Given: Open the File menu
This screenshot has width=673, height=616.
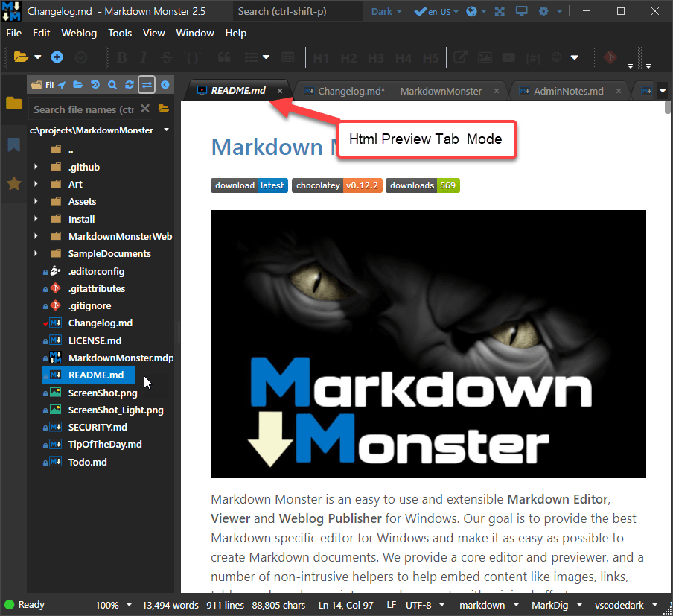Looking at the screenshot, I should 13,33.
